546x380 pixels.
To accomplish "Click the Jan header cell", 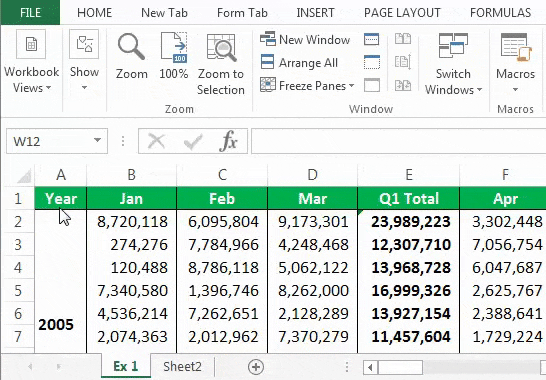I will (132, 199).
